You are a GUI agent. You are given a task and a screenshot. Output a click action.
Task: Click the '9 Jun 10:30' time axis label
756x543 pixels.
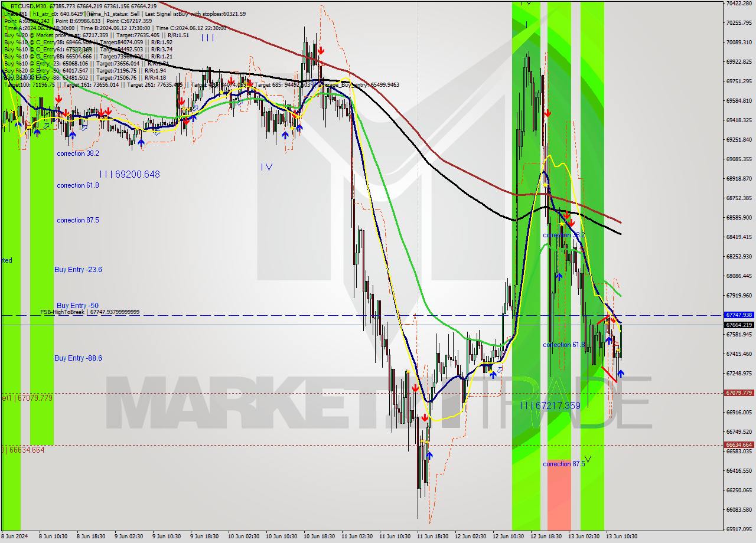pos(167,537)
